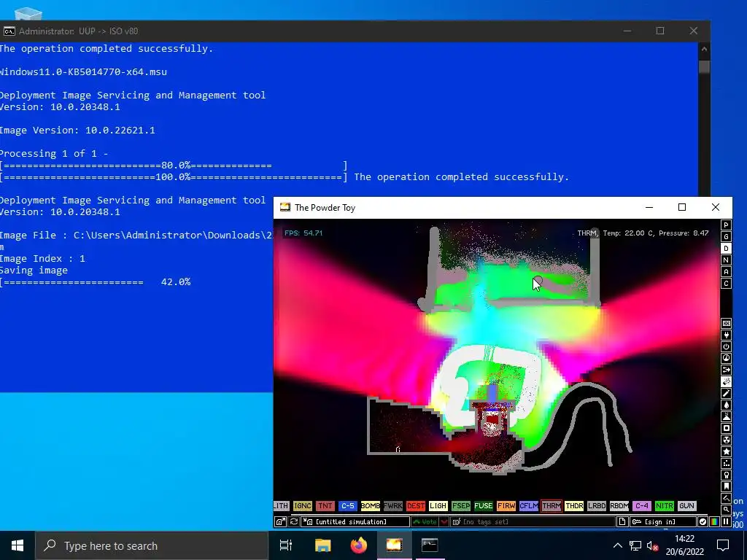This screenshot has width=747, height=560.
Task: Select the C-4 element
Action: coord(642,506)
